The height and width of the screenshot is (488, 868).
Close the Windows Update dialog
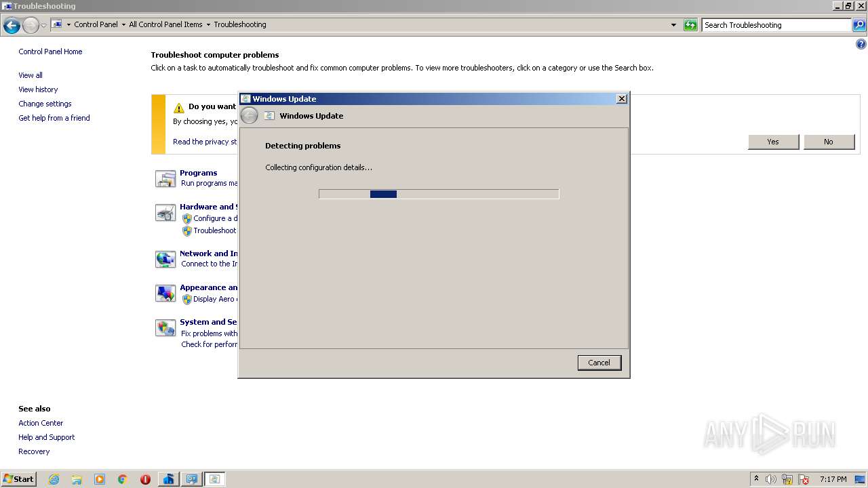621,99
